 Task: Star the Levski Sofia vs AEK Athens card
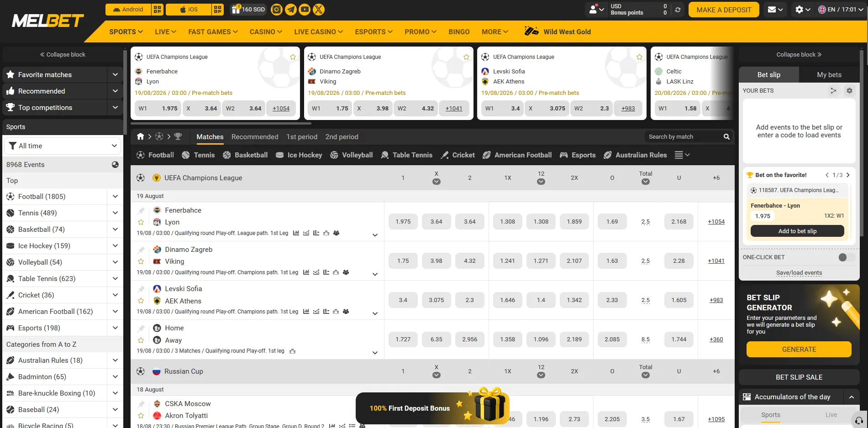tap(639, 57)
